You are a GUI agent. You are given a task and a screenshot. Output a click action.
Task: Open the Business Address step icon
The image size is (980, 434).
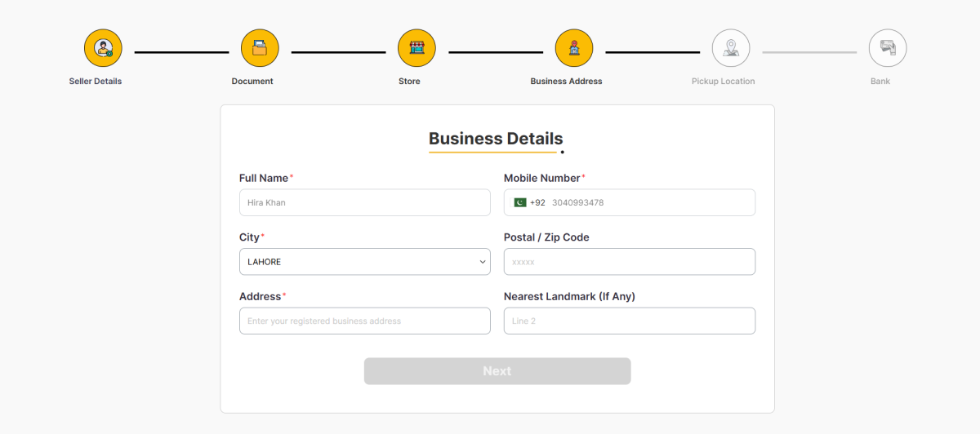[x=574, y=48]
